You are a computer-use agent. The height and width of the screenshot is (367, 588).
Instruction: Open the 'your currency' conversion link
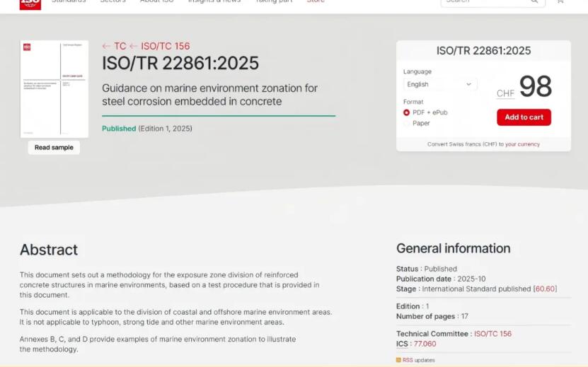(x=522, y=144)
